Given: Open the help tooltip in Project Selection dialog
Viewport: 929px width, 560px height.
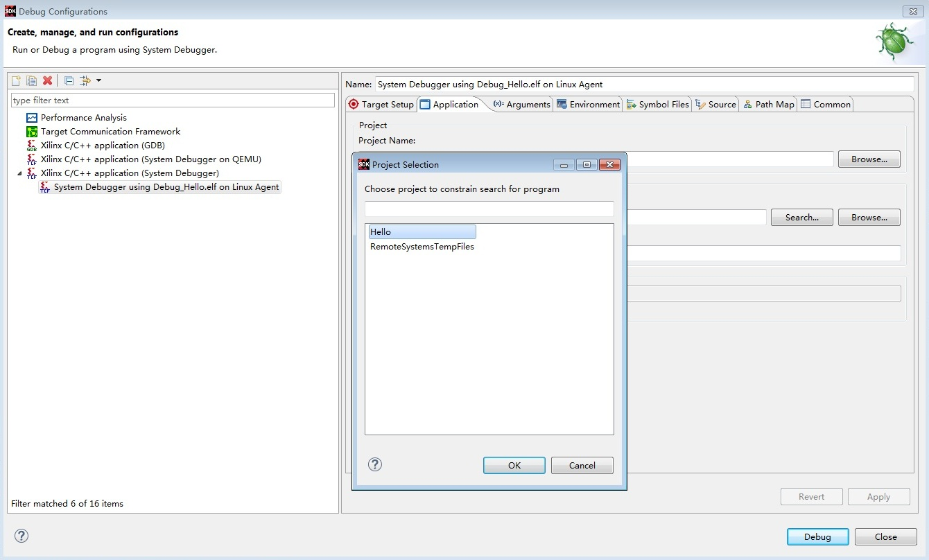Looking at the screenshot, I should (375, 464).
